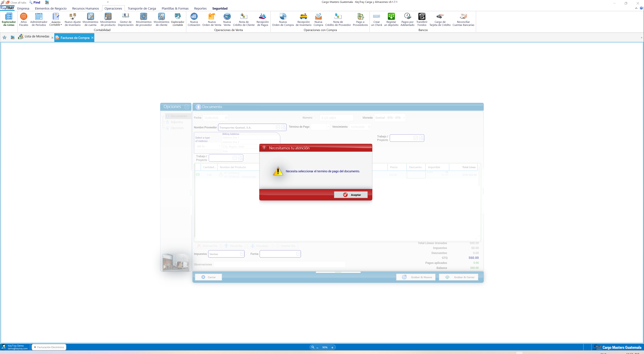Open Registar un depósito
Viewport: 644px width, 354px height.
[x=391, y=19]
